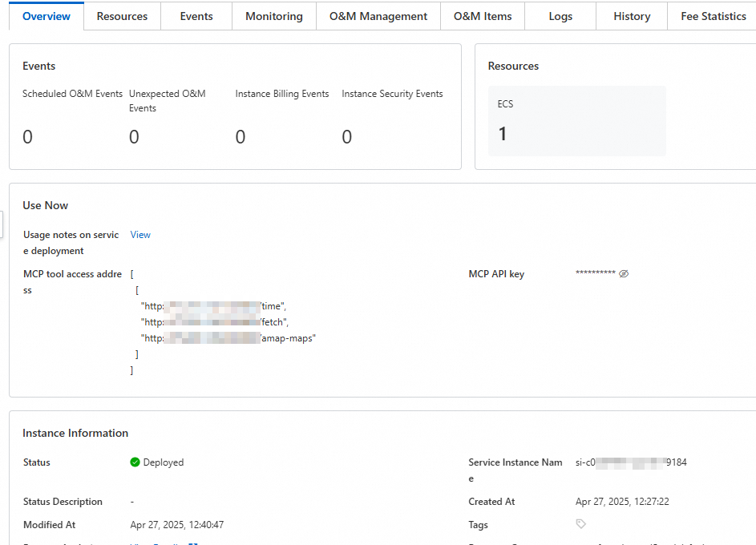Edit tags with the tag icon
The image size is (756, 545).
pyautogui.click(x=580, y=524)
